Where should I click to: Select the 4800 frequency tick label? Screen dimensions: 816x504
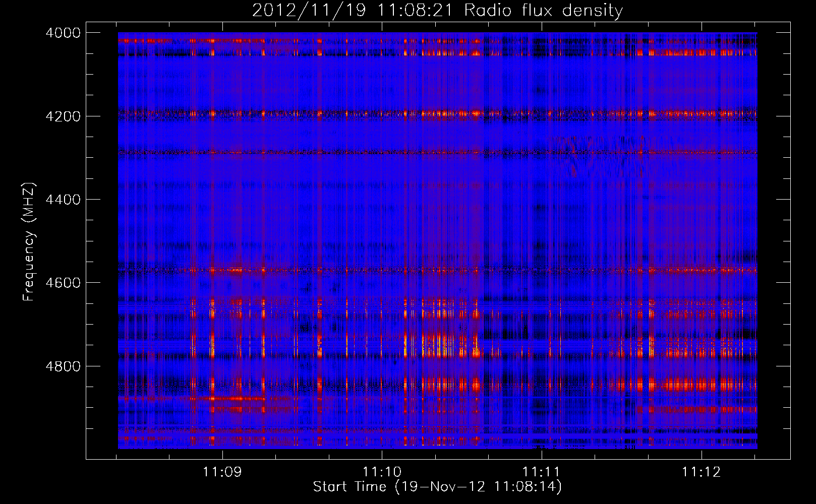tap(63, 366)
